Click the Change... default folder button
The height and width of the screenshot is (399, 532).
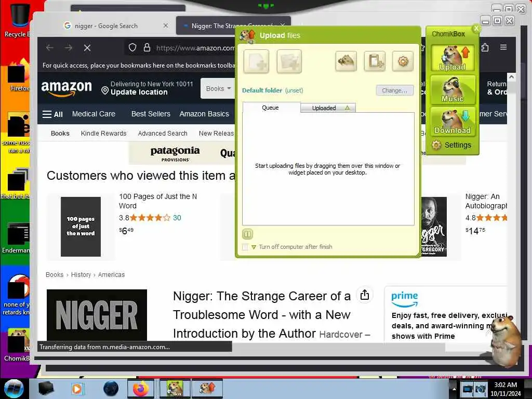[395, 90]
